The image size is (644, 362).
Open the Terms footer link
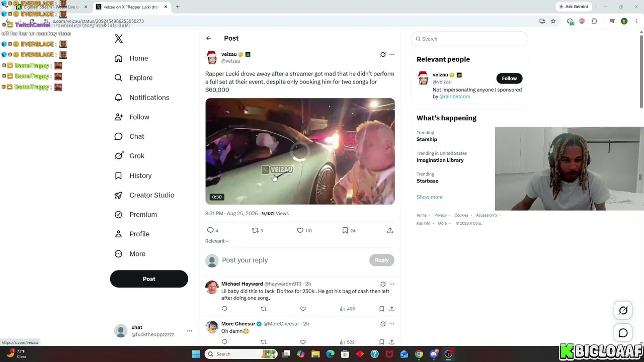click(421, 215)
